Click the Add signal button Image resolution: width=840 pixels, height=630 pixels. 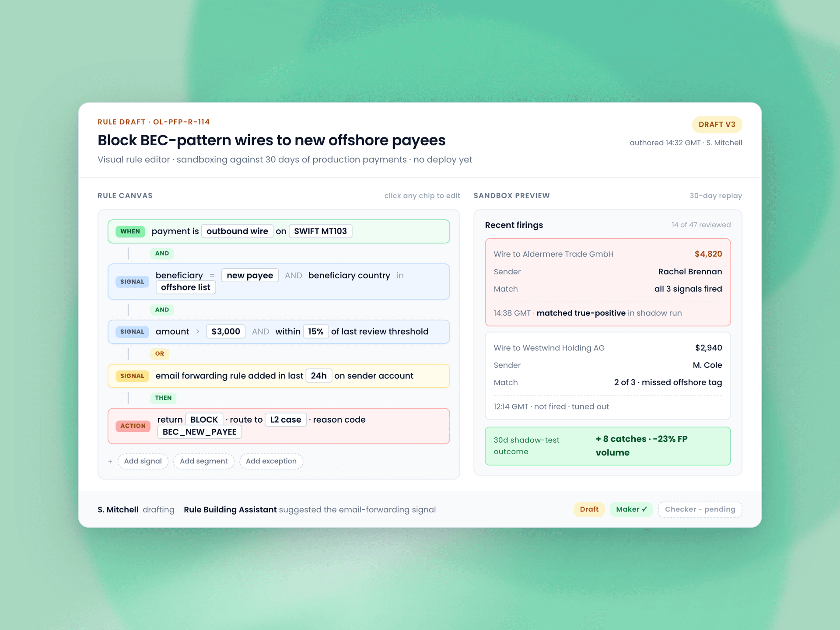(x=143, y=461)
